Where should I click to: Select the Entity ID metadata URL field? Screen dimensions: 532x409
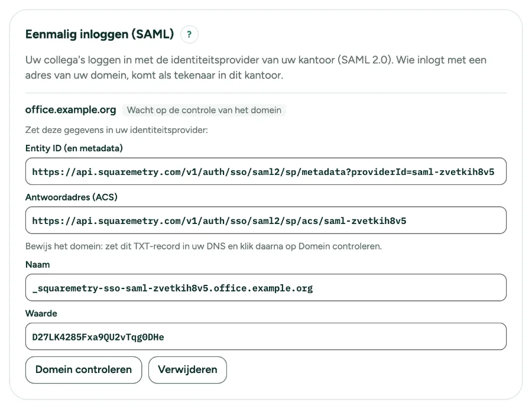(x=266, y=171)
